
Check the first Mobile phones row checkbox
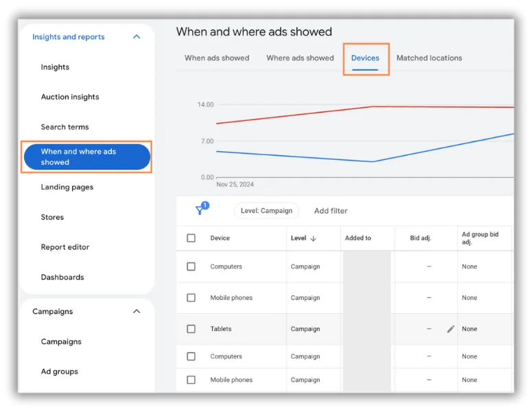tap(191, 297)
